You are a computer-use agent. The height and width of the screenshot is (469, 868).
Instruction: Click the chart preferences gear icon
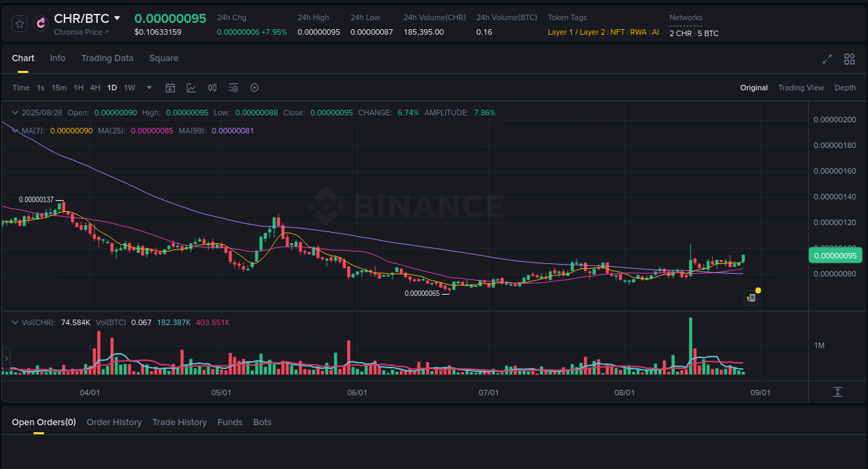click(x=254, y=88)
